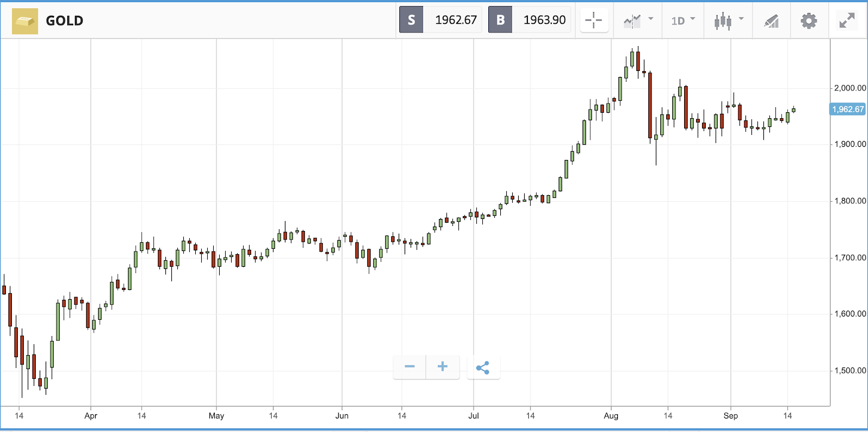Click the 1,962.67 current price tag
This screenshot has height=432, width=868.
[848, 109]
